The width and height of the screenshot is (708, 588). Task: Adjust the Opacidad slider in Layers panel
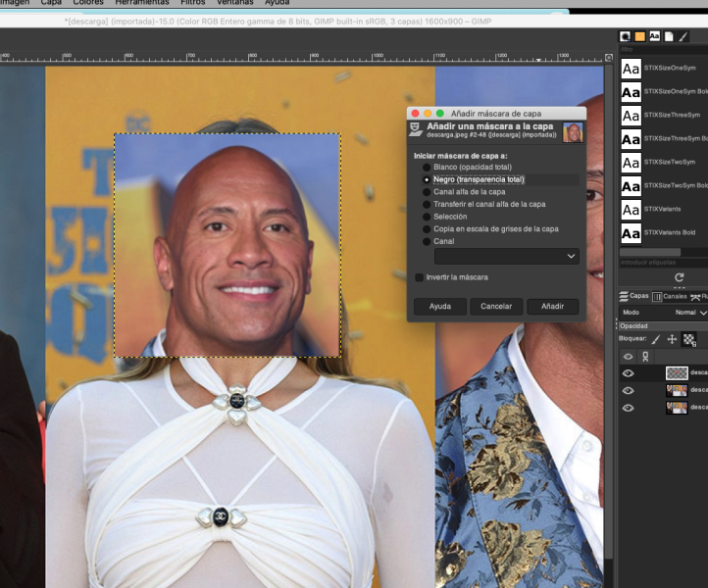(x=663, y=325)
